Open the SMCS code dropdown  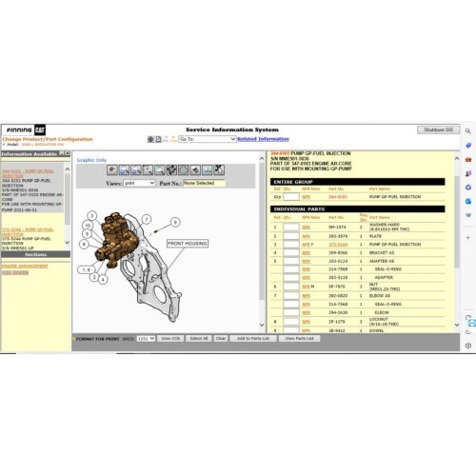coord(146,339)
